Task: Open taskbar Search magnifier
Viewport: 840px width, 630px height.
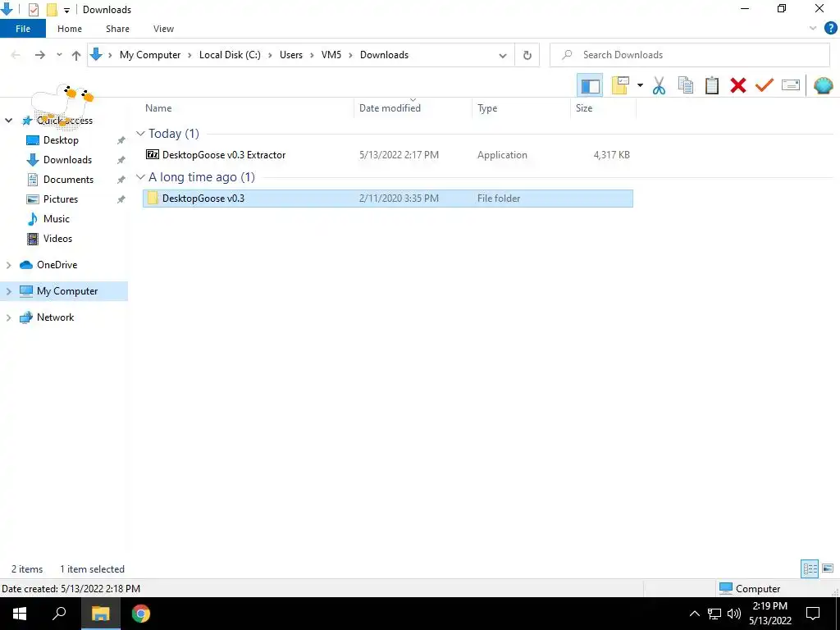Action: 59,614
